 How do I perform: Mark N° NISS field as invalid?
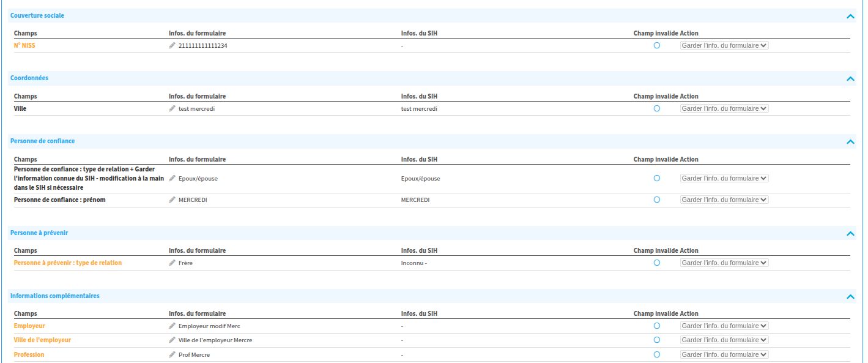click(x=656, y=46)
